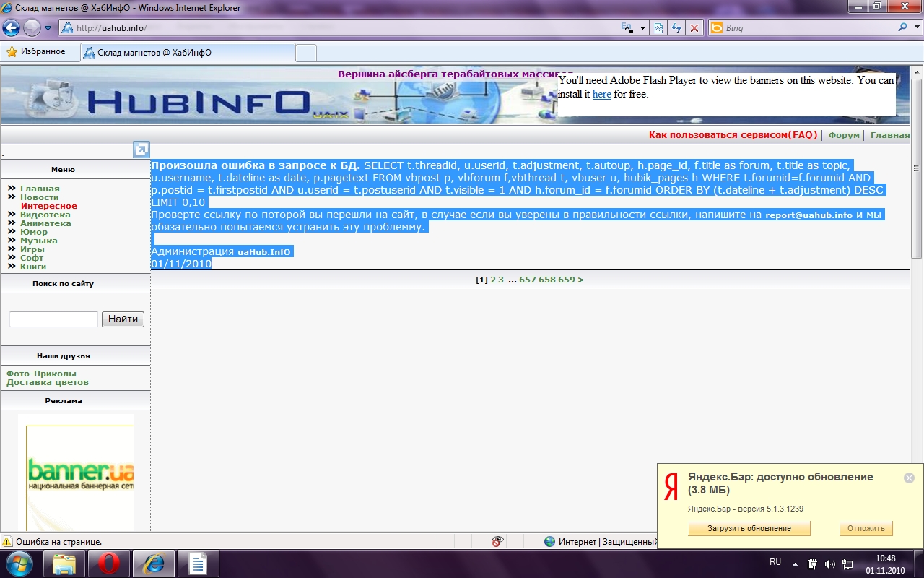The image size is (924, 578).
Task: Select the Видеотека menu item
Action: 45,215
